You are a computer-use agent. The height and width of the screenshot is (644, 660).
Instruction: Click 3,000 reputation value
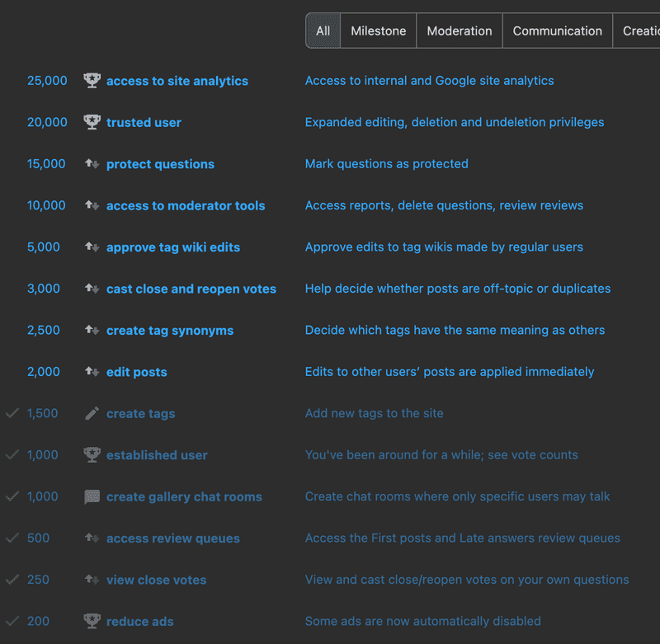[44, 289]
